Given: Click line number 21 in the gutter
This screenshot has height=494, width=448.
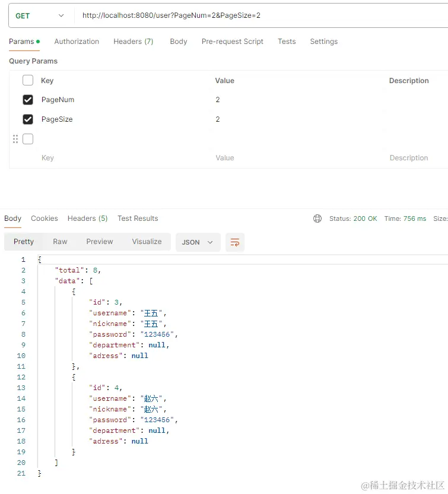Looking at the screenshot, I should (x=21, y=473).
